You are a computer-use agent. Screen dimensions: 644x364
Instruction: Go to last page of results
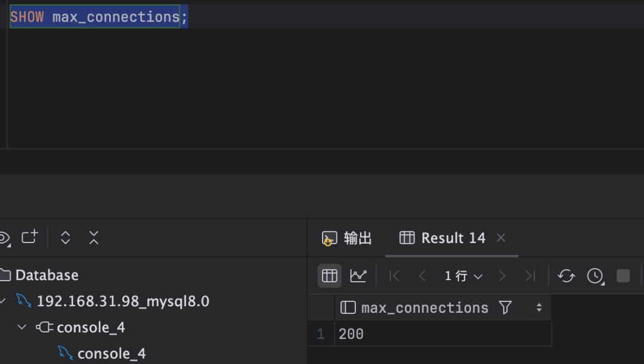pyautogui.click(x=530, y=275)
